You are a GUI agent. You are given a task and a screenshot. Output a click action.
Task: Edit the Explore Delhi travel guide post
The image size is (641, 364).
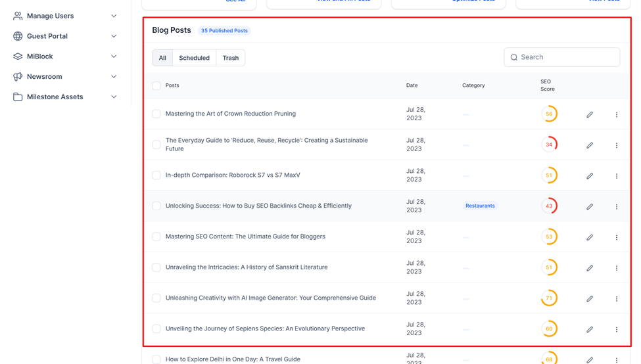coord(590,360)
